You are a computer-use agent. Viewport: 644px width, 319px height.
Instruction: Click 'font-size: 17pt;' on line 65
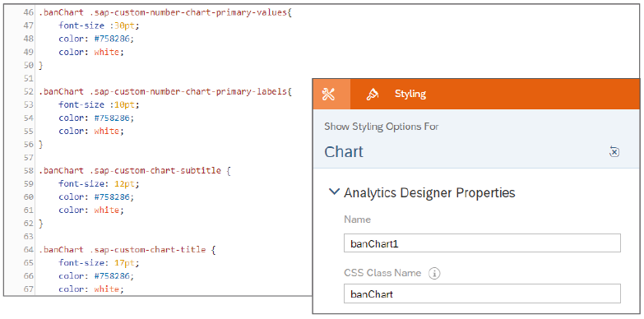pos(99,262)
